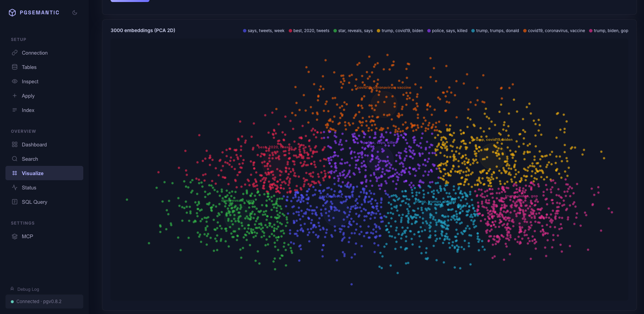The height and width of the screenshot is (314, 644).
Task: Open the Status page
Action: pos(44,187)
